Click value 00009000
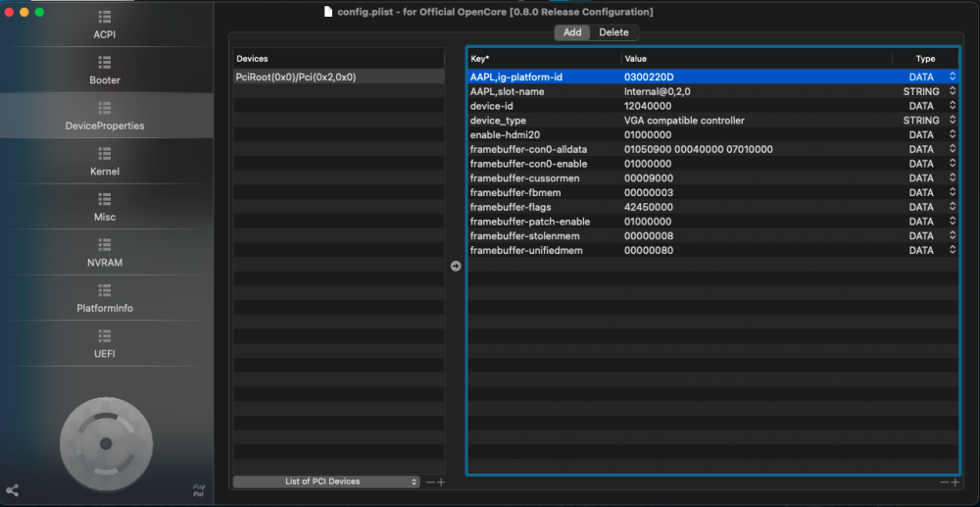 click(648, 177)
